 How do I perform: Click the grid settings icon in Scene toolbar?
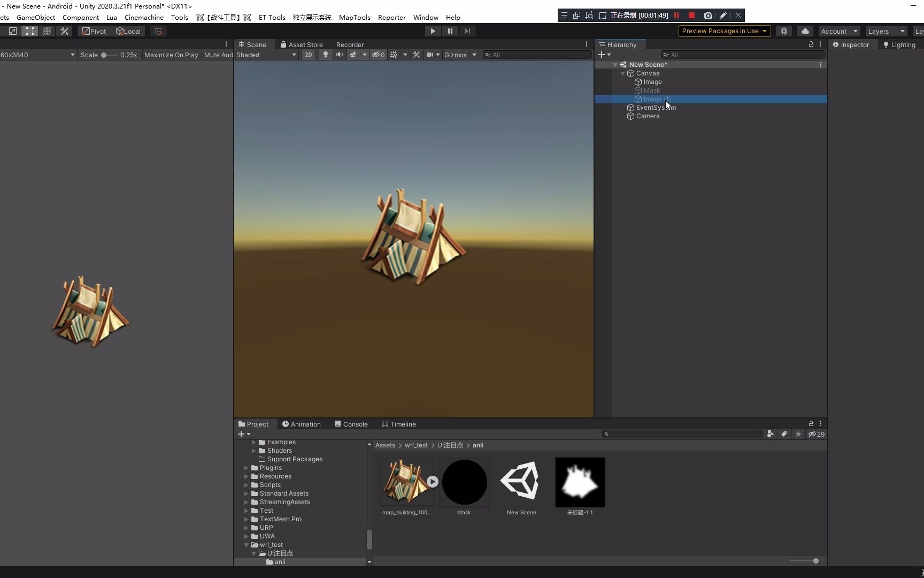pyautogui.click(x=394, y=55)
